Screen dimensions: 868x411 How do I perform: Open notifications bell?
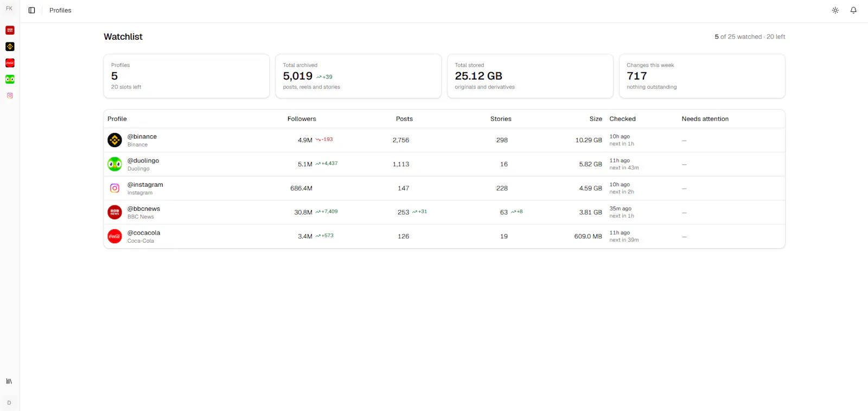click(853, 10)
